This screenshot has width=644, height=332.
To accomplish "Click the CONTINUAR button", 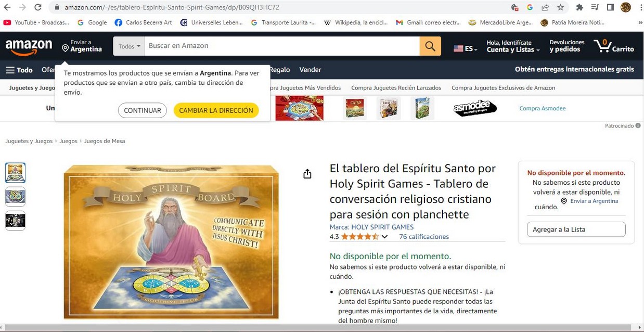I will coord(142,110).
